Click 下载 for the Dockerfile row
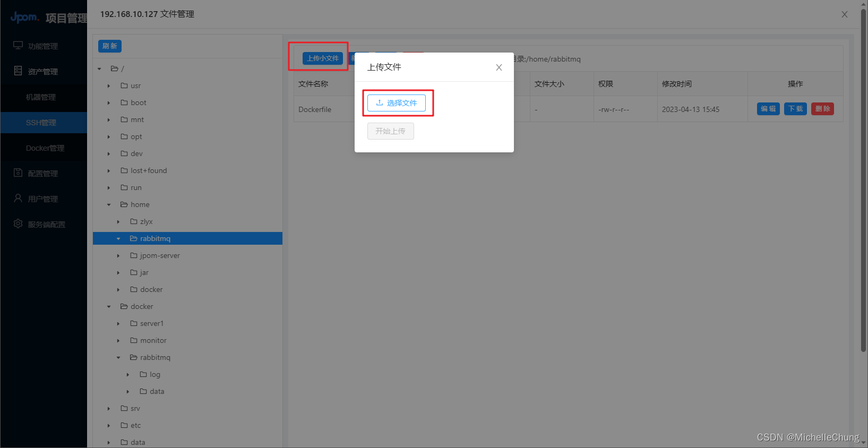This screenshot has height=448, width=868. (x=795, y=109)
